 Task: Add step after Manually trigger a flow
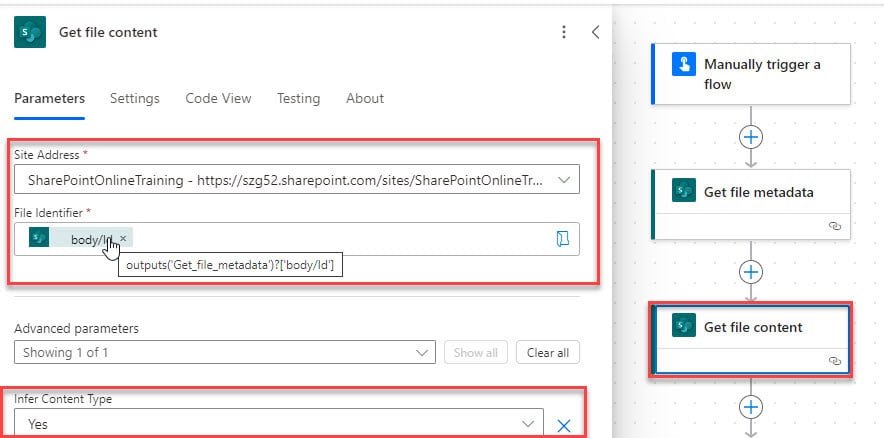tap(750, 137)
